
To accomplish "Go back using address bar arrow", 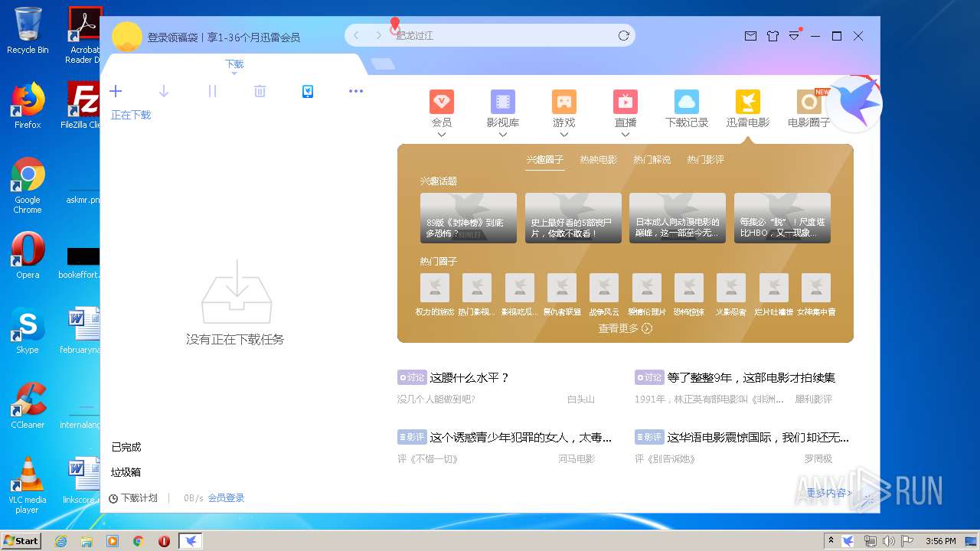I will pos(356,35).
